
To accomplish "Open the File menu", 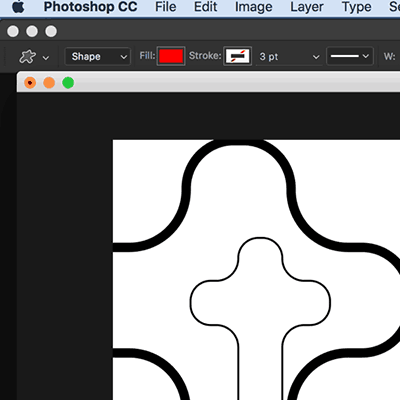I will (165, 7).
